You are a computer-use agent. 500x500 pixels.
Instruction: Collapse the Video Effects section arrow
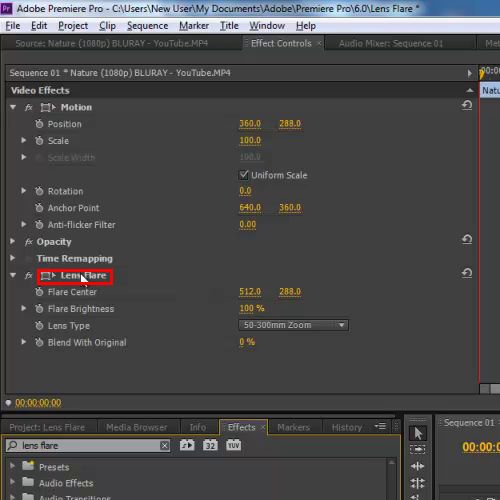click(x=469, y=90)
